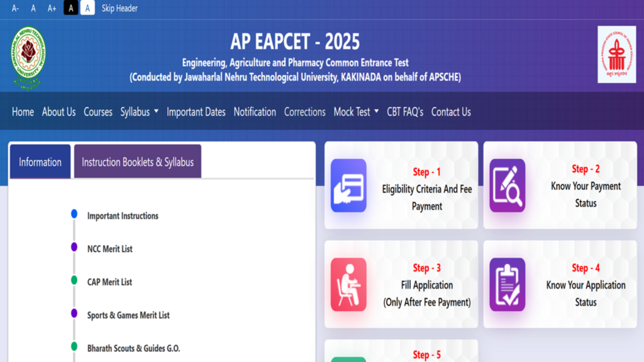Expand the Syllabus dropdown
Screen dimensions: 644x362
[139, 112]
